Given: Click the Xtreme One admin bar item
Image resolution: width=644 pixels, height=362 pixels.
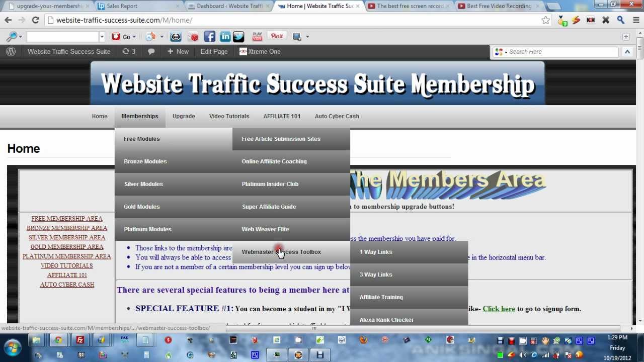Looking at the screenshot, I should coord(260,51).
